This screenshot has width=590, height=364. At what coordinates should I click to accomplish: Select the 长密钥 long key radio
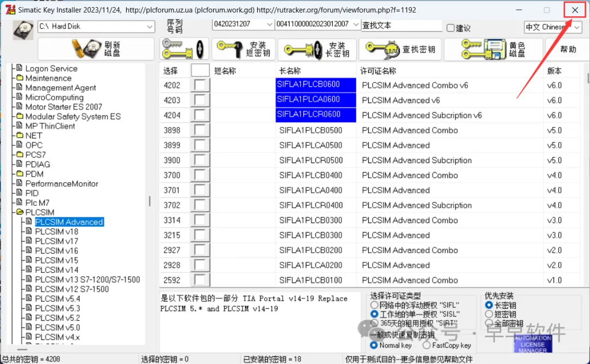[x=489, y=305]
